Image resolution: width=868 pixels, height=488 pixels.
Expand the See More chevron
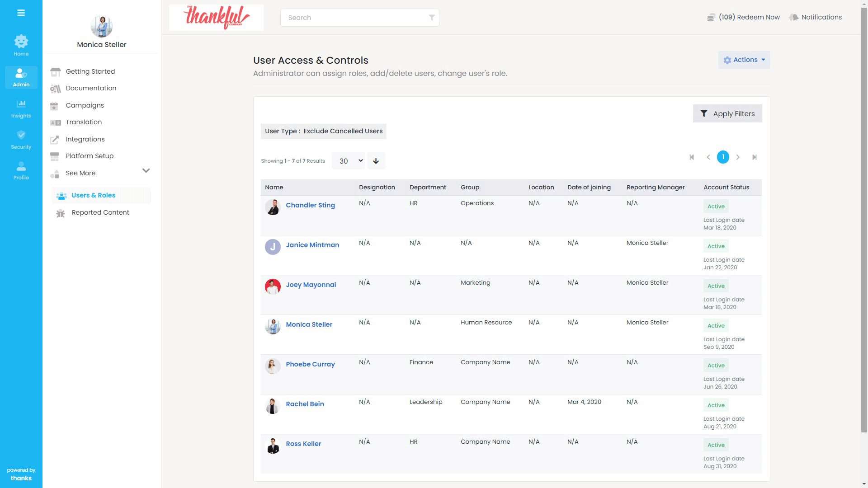point(146,171)
